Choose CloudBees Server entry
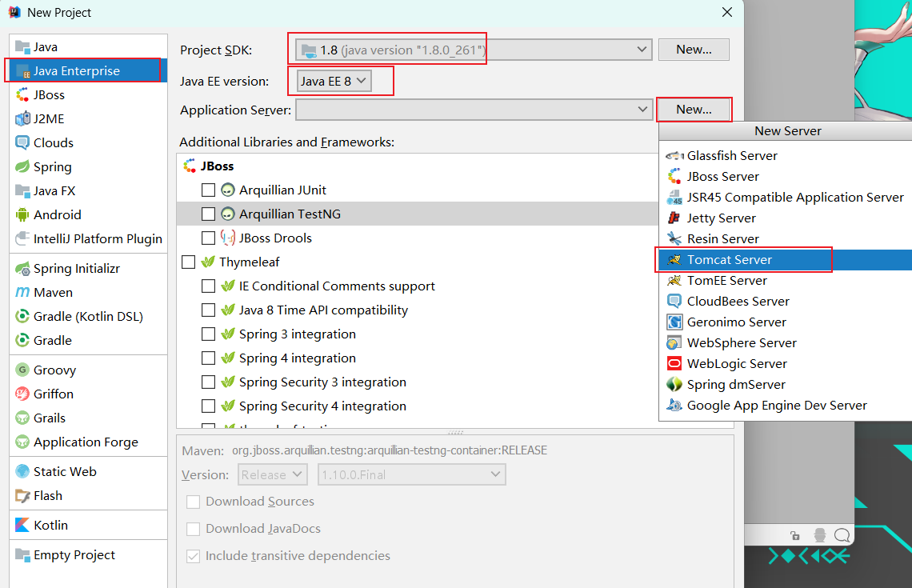 click(786, 302)
